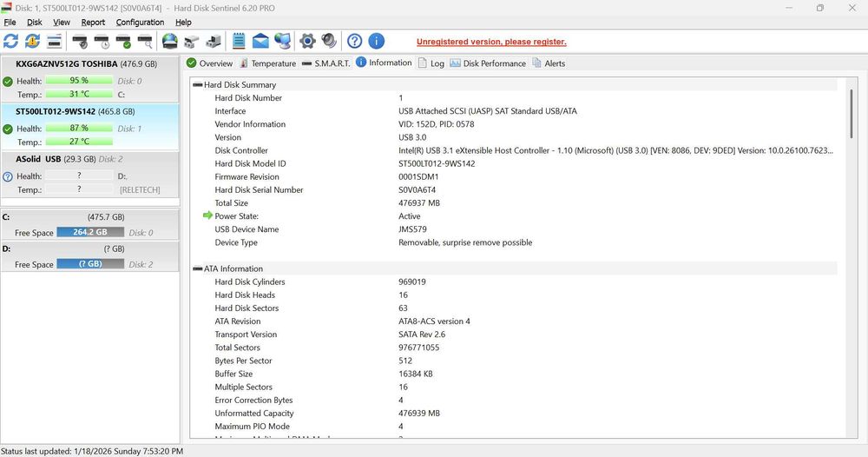868x457 pixels.
Task: Select the Information tab
Action: [384, 63]
